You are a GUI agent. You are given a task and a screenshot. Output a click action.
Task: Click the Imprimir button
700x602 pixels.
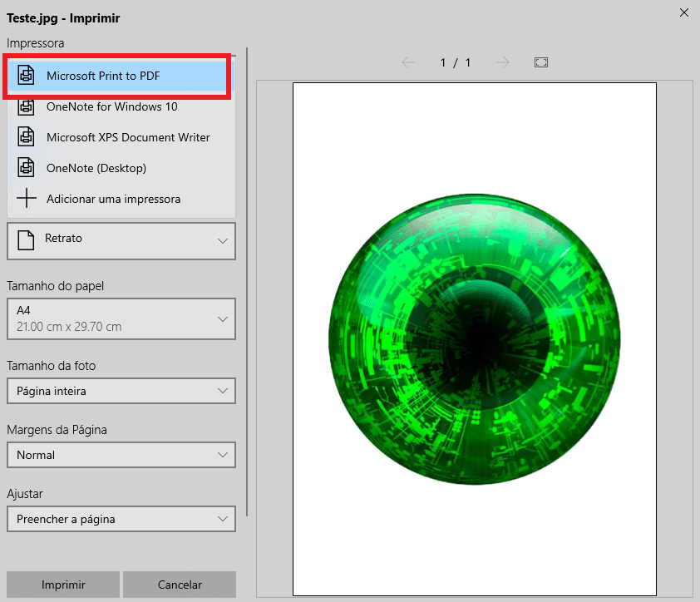tap(62, 585)
